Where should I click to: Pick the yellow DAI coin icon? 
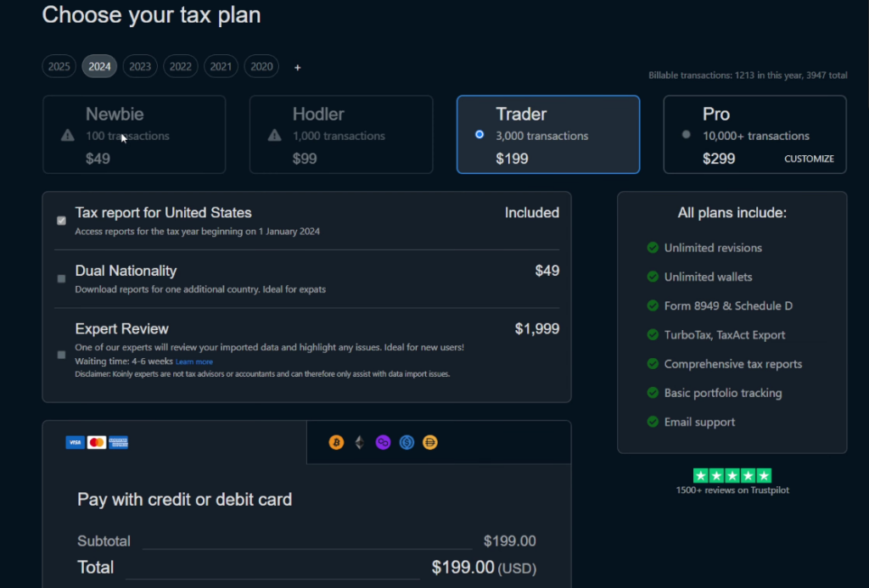430,442
